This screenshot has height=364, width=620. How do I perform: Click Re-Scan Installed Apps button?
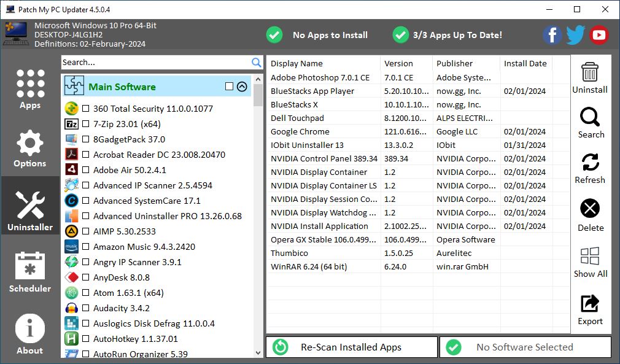pyautogui.click(x=352, y=347)
